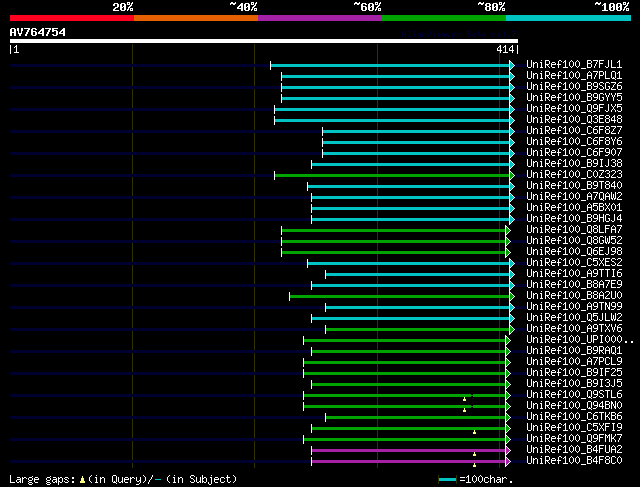Select UniRef100_B8A7E9 hit name
Screen dimensions: 640x487
574,285
